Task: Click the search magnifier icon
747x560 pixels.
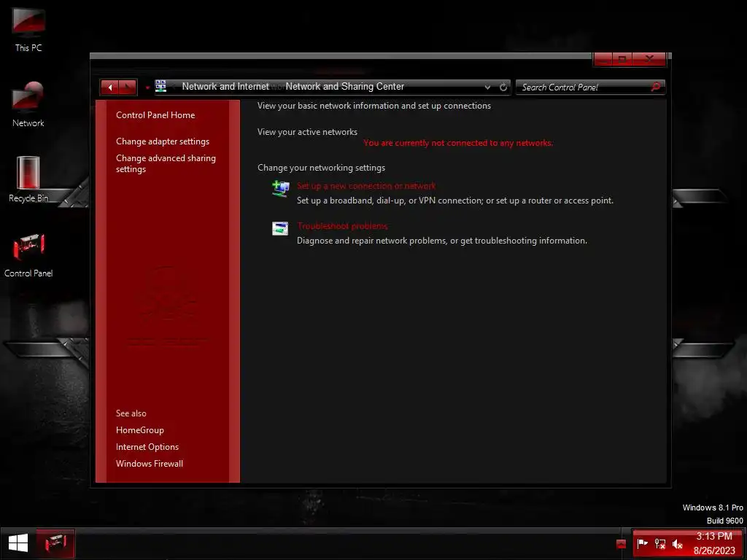Action: [656, 87]
